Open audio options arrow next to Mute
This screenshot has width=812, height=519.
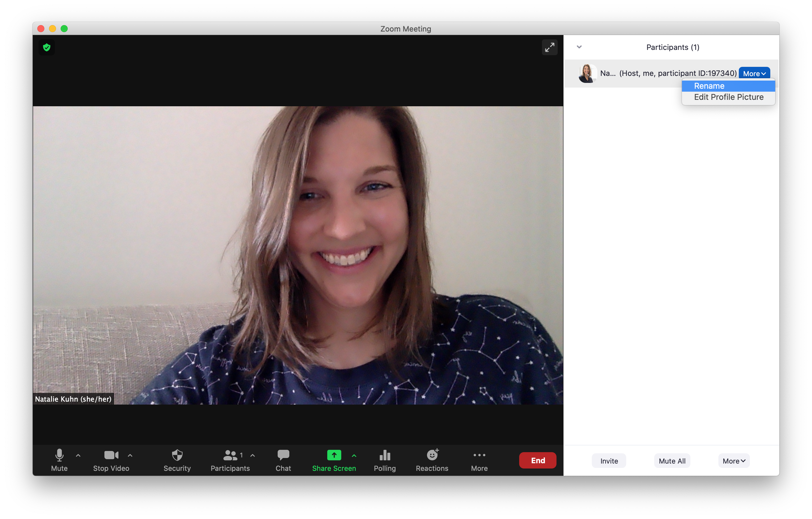point(78,456)
